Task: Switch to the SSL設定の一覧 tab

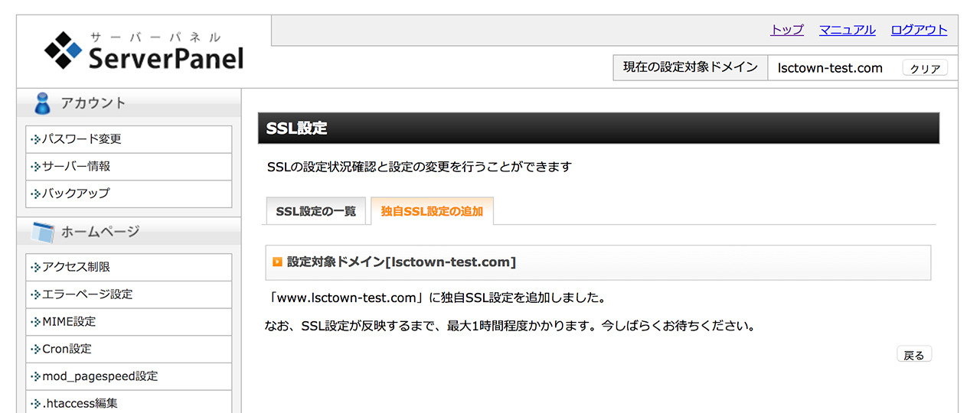Action: 315,212
